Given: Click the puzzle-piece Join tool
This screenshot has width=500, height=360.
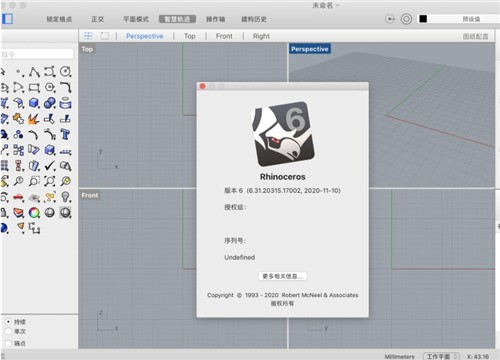Looking at the screenshot, I should click(x=19, y=119).
